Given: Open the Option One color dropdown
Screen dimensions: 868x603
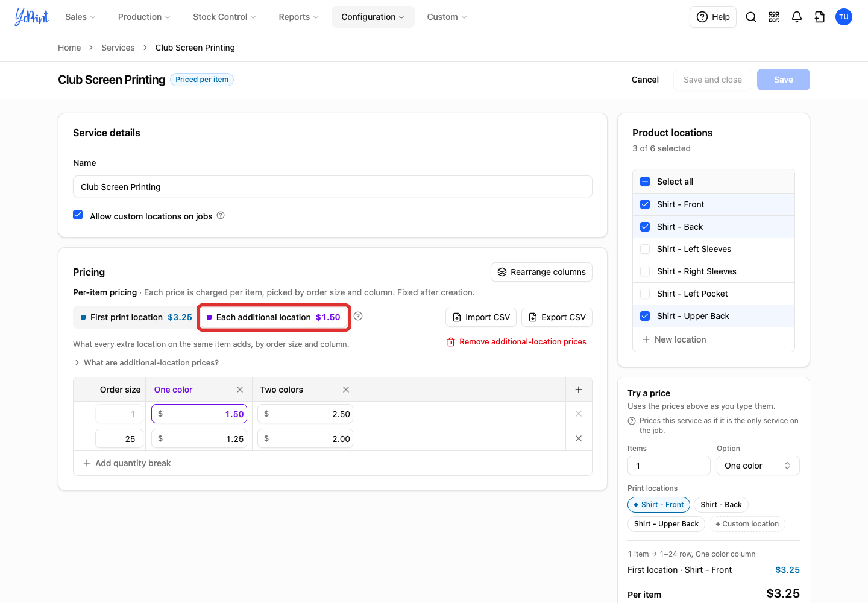Looking at the screenshot, I should (758, 466).
